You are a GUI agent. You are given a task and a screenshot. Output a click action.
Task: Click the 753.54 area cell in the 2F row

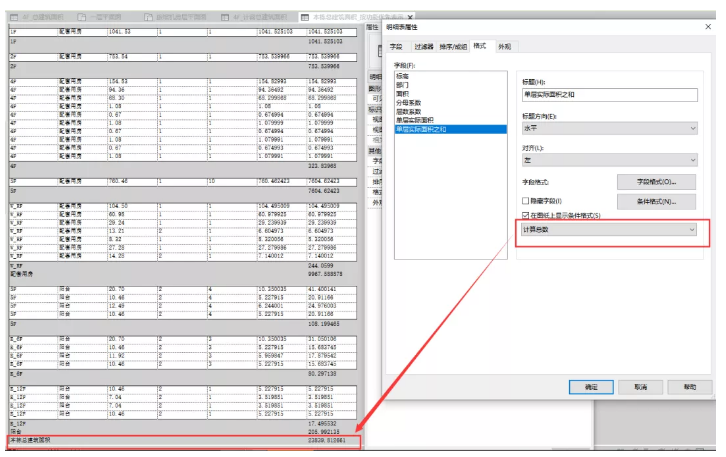pos(118,57)
